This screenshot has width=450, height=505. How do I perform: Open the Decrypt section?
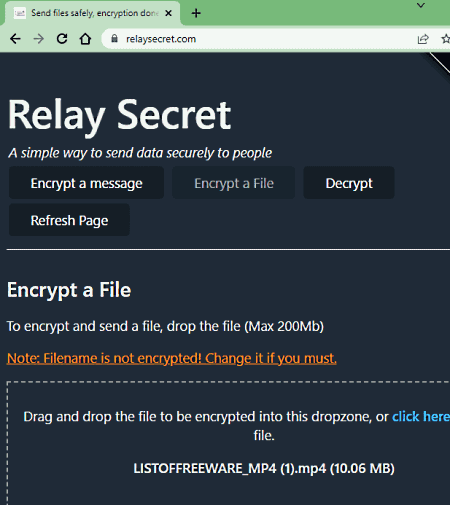[x=349, y=183]
